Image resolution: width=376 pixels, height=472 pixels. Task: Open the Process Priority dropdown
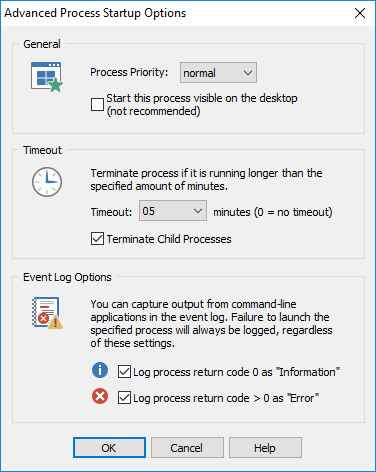pyautogui.click(x=218, y=73)
